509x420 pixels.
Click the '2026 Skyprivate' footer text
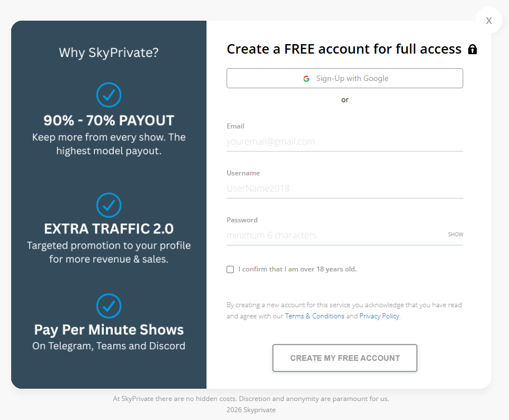[251, 409]
